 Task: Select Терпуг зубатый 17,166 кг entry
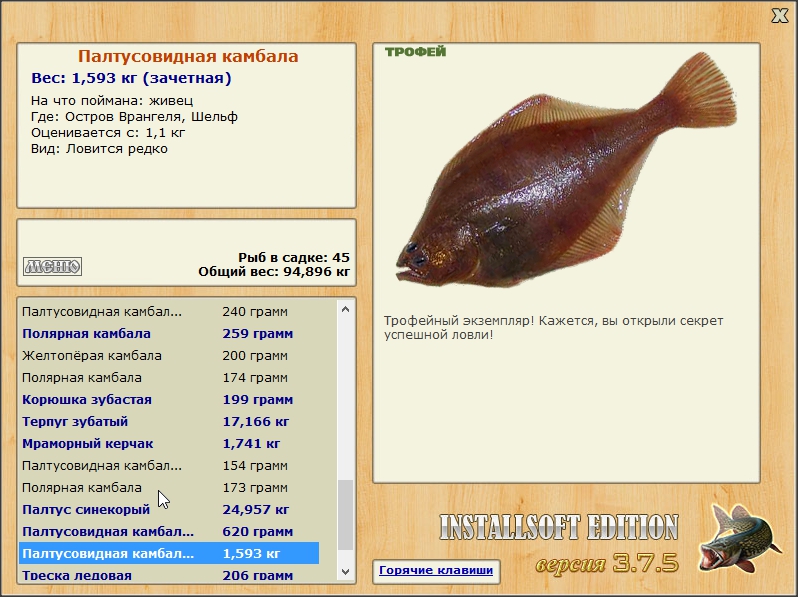pos(168,421)
